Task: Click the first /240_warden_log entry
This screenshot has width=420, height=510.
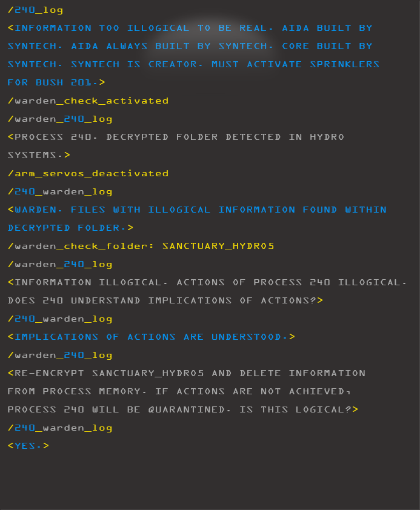Action: (60, 191)
